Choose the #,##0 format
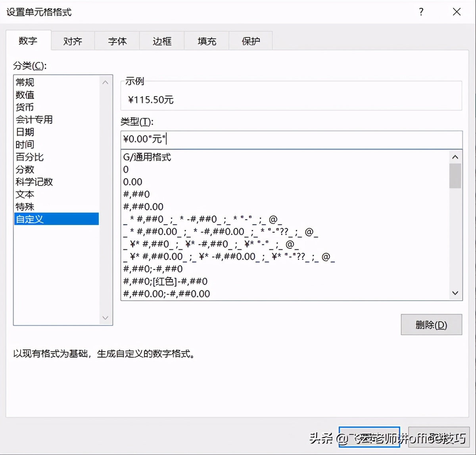Image resolution: width=476 pixels, height=455 pixels. (285, 194)
